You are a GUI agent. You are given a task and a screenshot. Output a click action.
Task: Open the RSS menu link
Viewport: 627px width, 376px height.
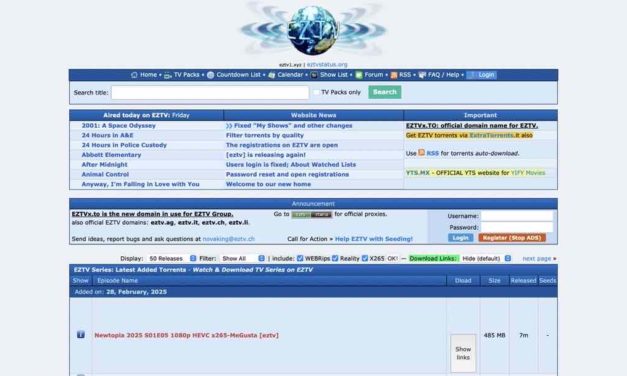click(x=405, y=75)
